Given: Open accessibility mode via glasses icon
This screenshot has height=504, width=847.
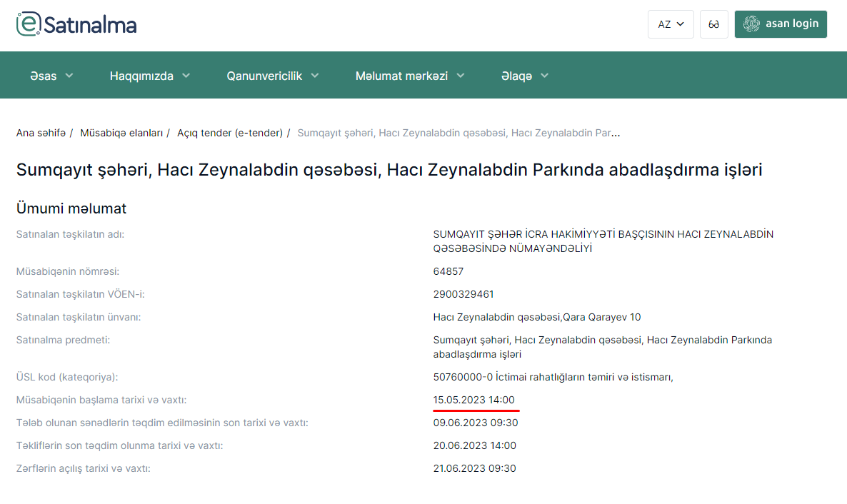Looking at the screenshot, I should [x=714, y=24].
